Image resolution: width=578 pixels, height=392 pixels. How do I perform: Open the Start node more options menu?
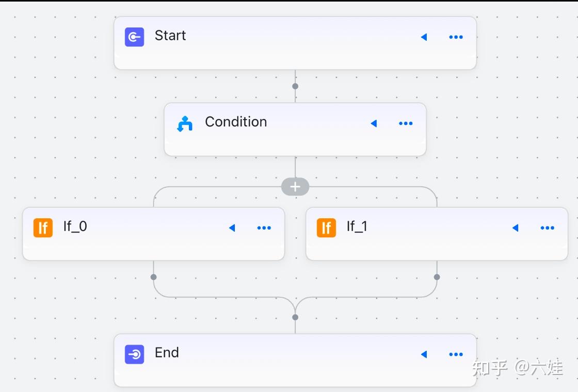[x=456, y=37]
